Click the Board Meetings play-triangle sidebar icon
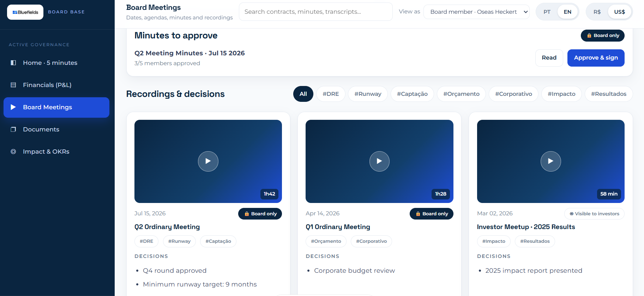 [13, 107]
